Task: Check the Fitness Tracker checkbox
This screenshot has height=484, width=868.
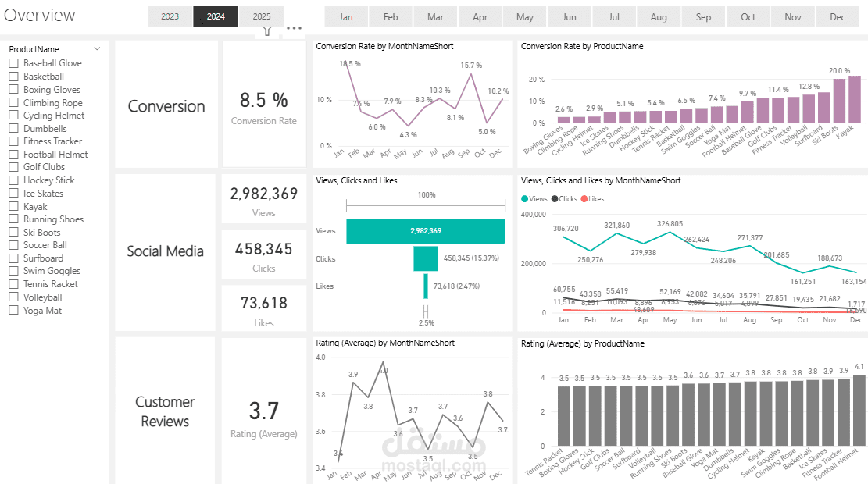Action: click(x=14, y=141)
